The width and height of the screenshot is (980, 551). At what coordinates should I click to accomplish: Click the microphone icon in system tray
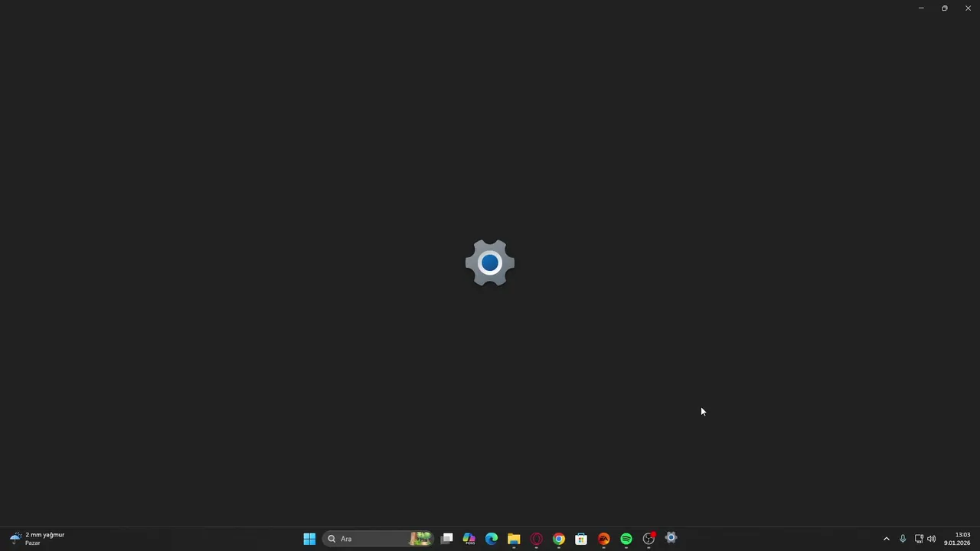coord(903,539)
